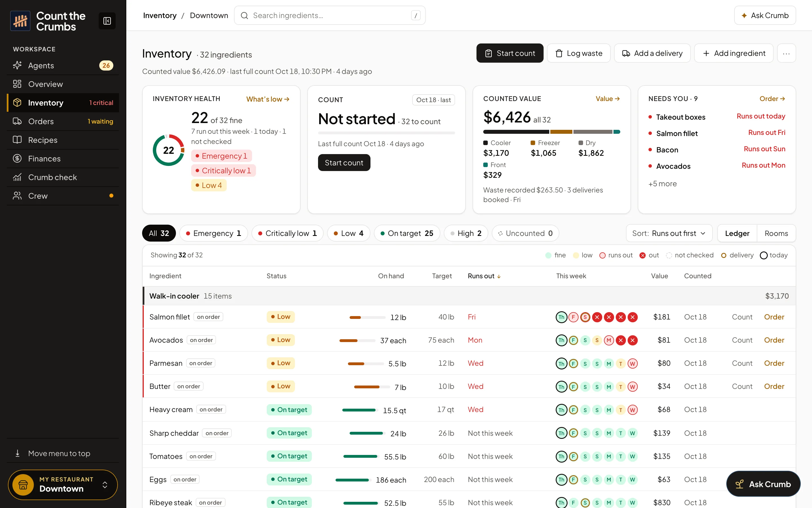812x508 pixels.
Task: Show the +5 more items
Action: [x=662, y=184]
